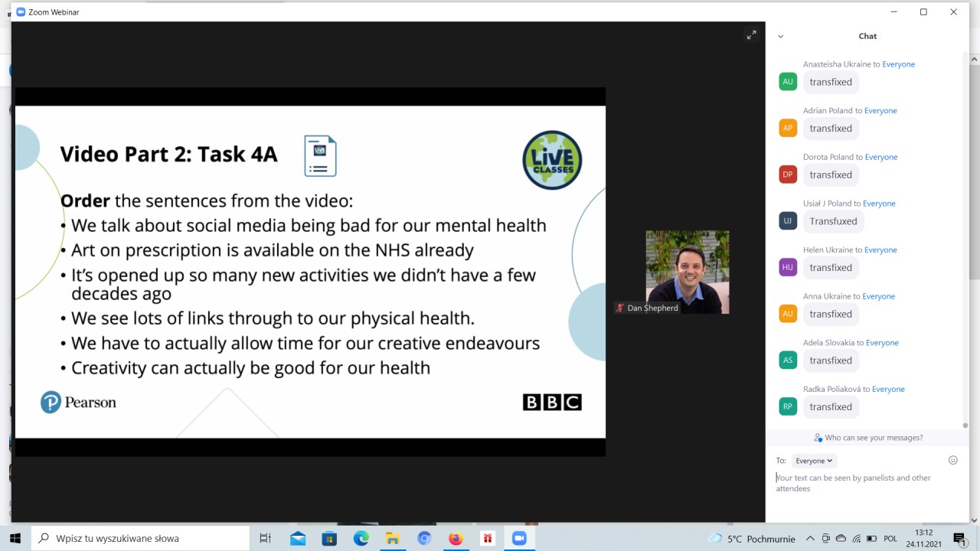This screenshot has width=980, height=551.
Task: Open Firefox from taskbar
Action: click(456, 538)
